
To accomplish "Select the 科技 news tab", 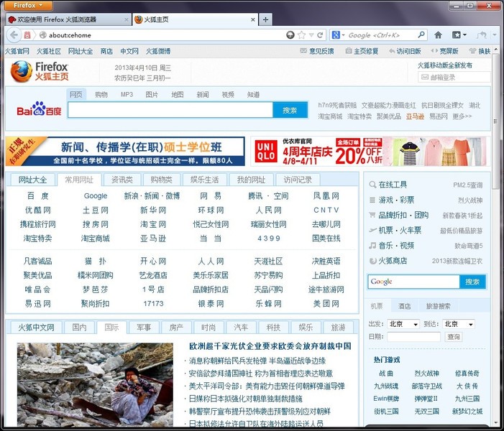I will point(273,328).
